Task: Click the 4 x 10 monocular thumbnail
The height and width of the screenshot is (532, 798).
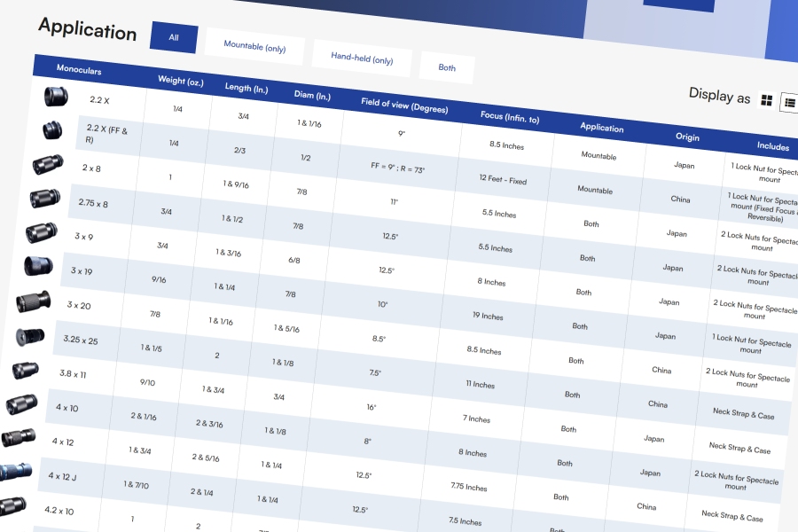Action: pyautogui.click(x=22, y=405)
